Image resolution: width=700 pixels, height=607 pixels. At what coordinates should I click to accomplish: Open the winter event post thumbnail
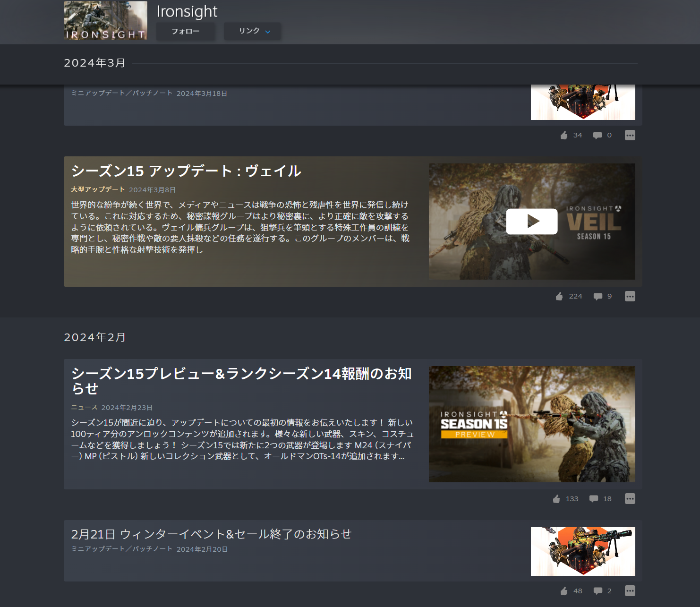tap(583, 551)
